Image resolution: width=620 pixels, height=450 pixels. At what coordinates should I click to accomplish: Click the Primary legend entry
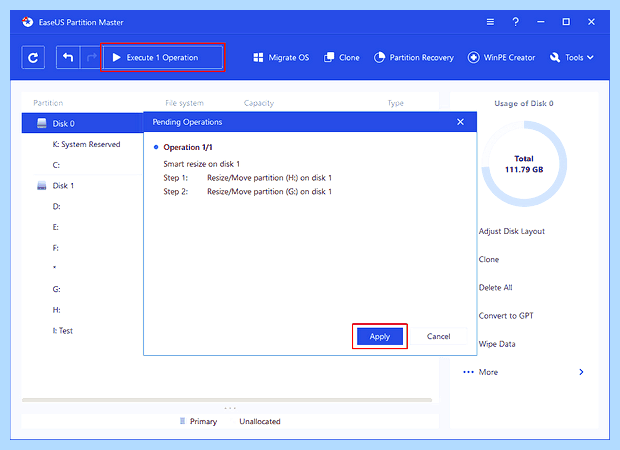point(198,422)
